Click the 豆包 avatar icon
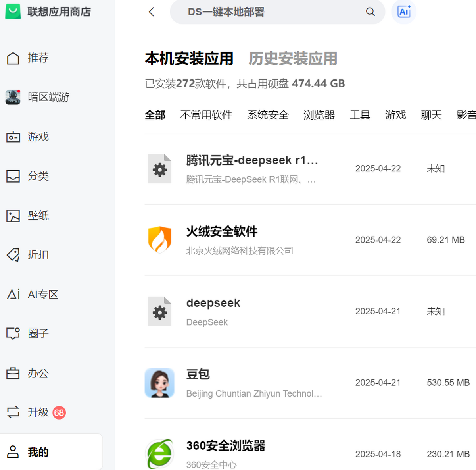The image size is (476, 470). (x=159, y=383)
